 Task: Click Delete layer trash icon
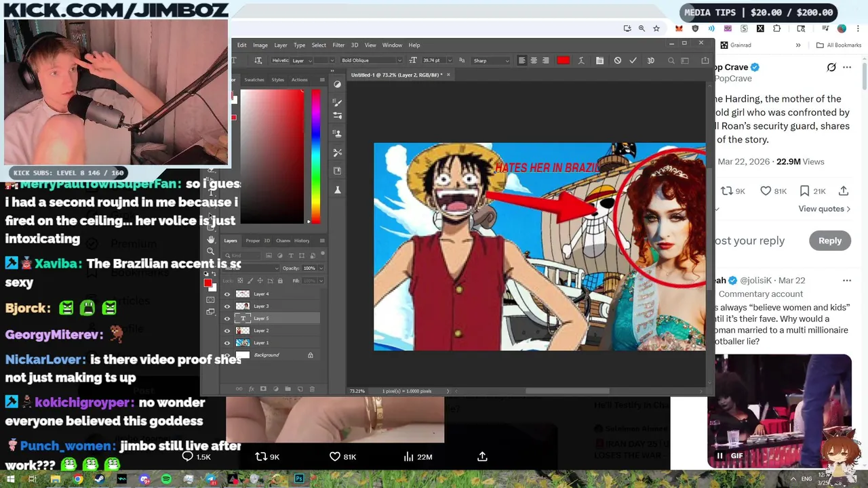coord(312,389)
